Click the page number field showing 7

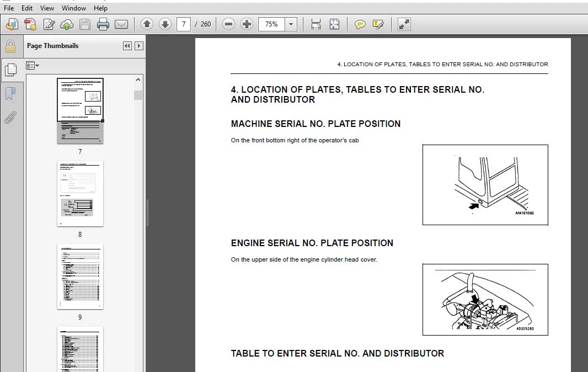click(x=183, y=24)
